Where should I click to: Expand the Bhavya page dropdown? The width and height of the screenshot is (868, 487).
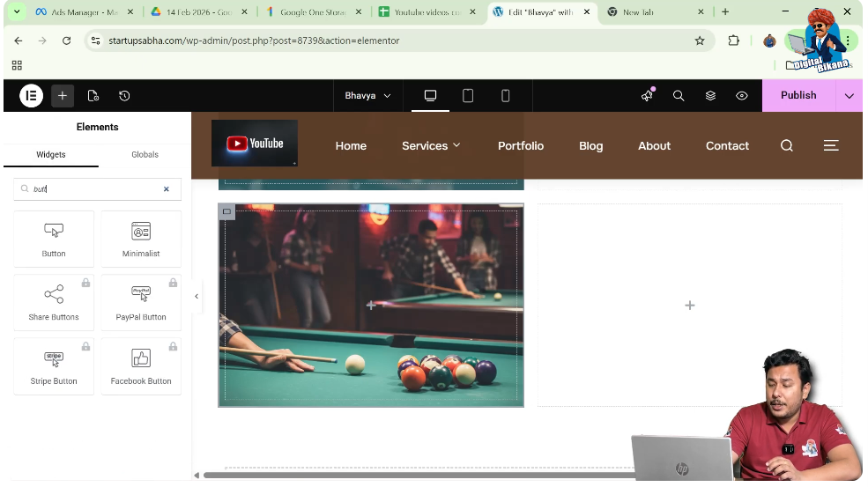[x=367, y=96]
